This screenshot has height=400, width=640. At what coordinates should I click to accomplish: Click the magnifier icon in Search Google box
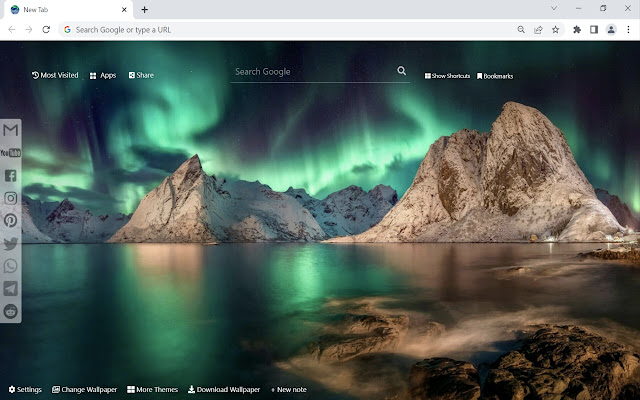(x=402, y=71)
